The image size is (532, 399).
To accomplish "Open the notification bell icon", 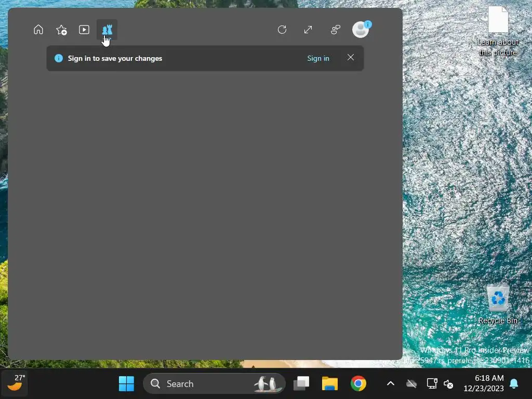I will point(514,384).
